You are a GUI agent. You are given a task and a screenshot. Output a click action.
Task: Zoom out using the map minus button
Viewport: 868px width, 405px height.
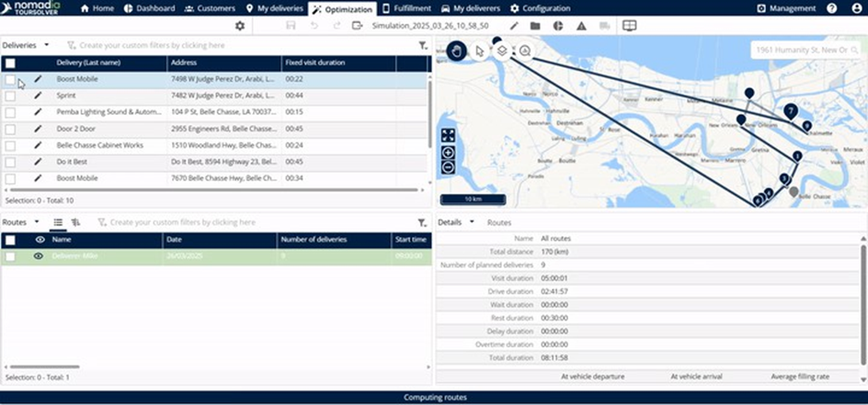coord(448,167)
